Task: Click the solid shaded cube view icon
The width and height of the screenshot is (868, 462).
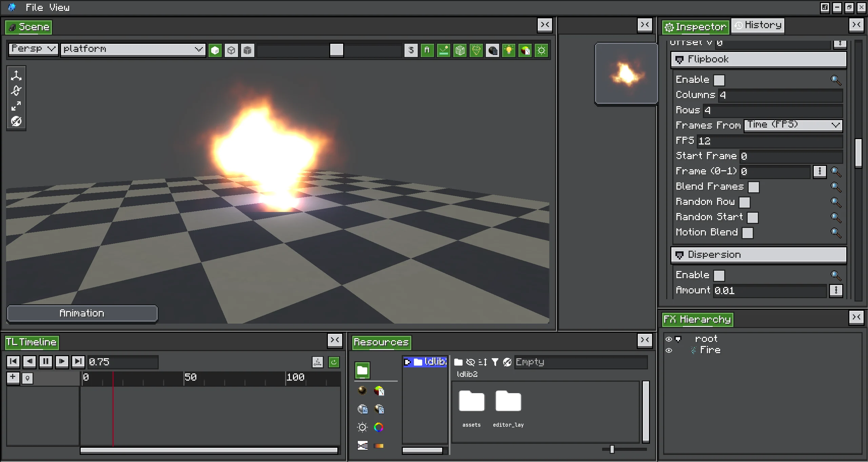Action: (x=215, y=51)
